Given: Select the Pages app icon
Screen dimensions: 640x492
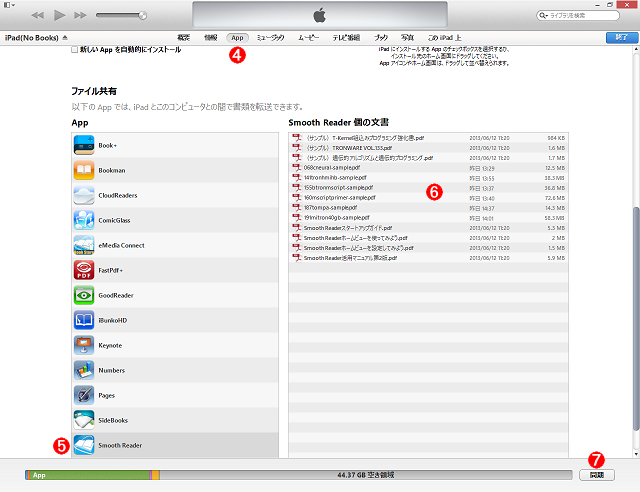Looking at the screenshot, I should (x=84, y=395).
